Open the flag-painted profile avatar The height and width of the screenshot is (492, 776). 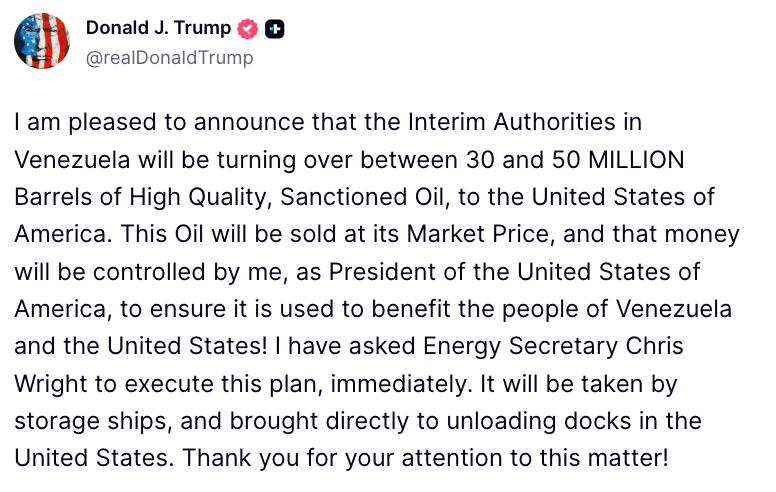pos(42,42)
